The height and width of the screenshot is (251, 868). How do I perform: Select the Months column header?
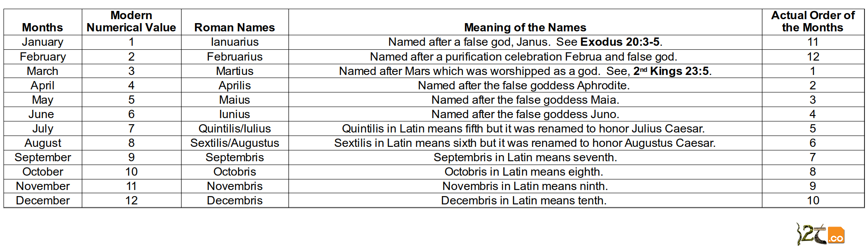point(42,27)
